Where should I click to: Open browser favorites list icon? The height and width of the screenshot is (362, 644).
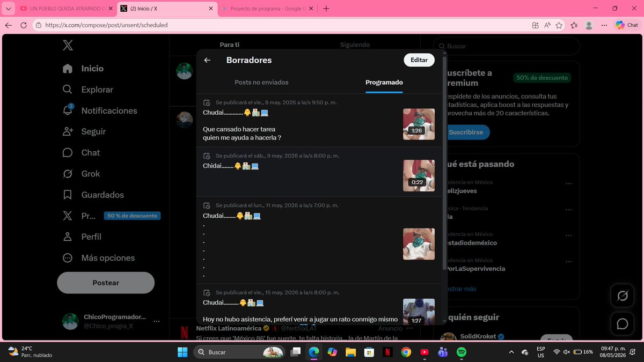pyautogui.click(x=574, y=25)
